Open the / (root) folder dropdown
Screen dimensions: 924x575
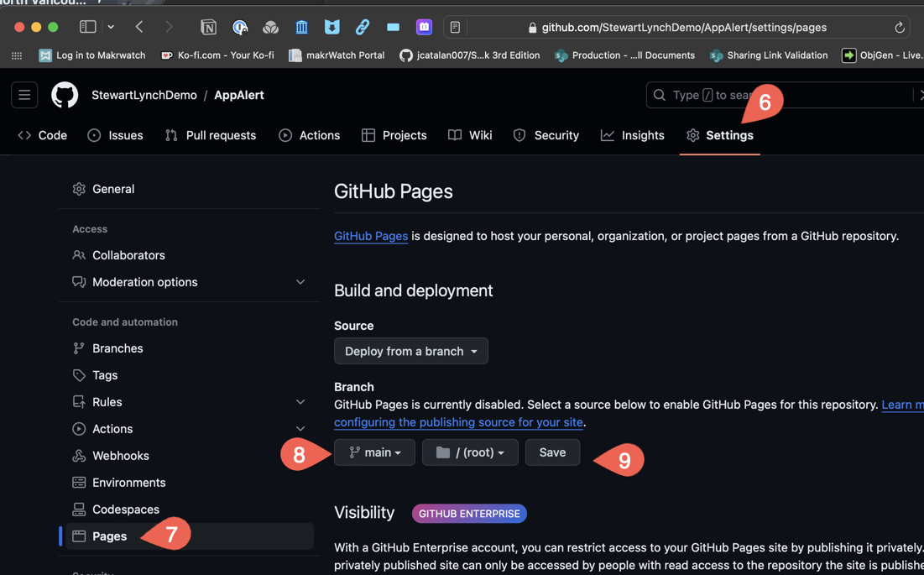(x=470, y=452)
